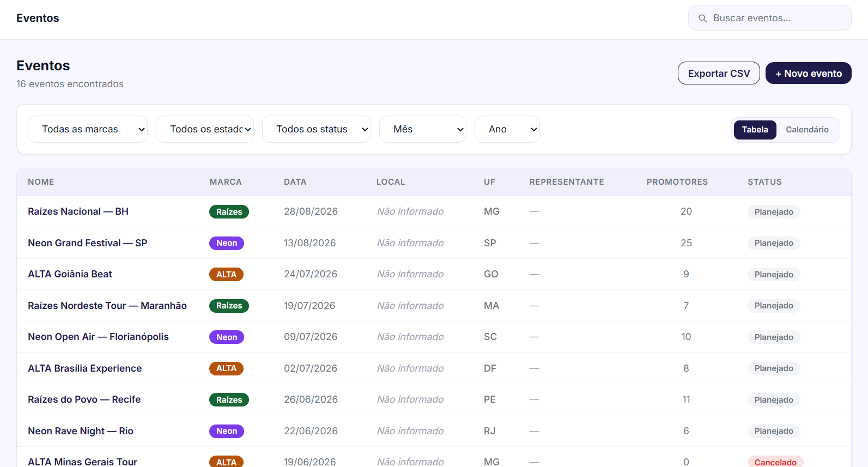This screenshot has height=467, width=868.
Task: Click UF value PE
Action: 490,399
